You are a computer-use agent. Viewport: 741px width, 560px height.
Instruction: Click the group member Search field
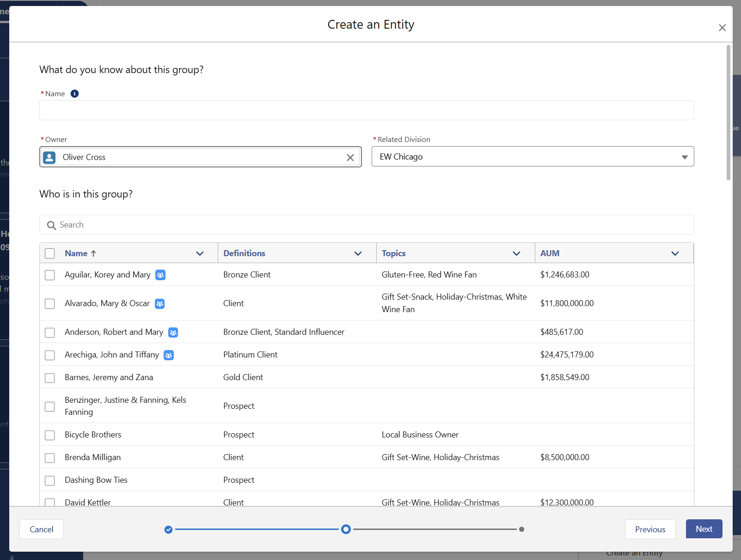[x=367, y=225]
